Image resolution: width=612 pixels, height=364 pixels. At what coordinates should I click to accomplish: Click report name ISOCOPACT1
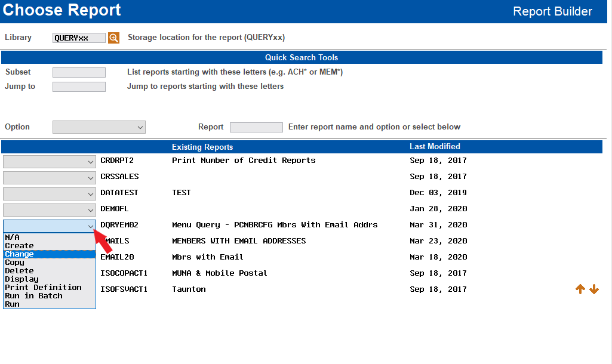[124, 273]
